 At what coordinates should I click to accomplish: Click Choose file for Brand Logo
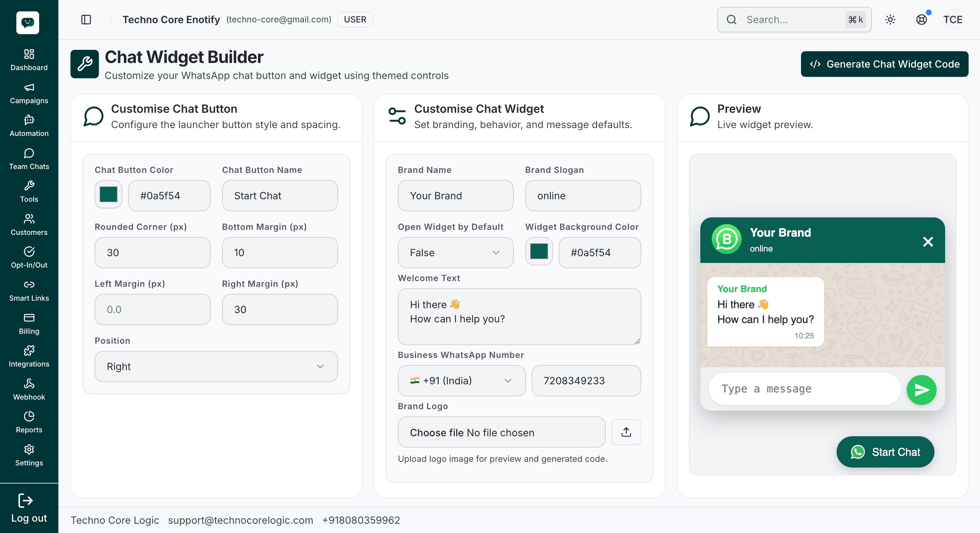pos(436,433)
